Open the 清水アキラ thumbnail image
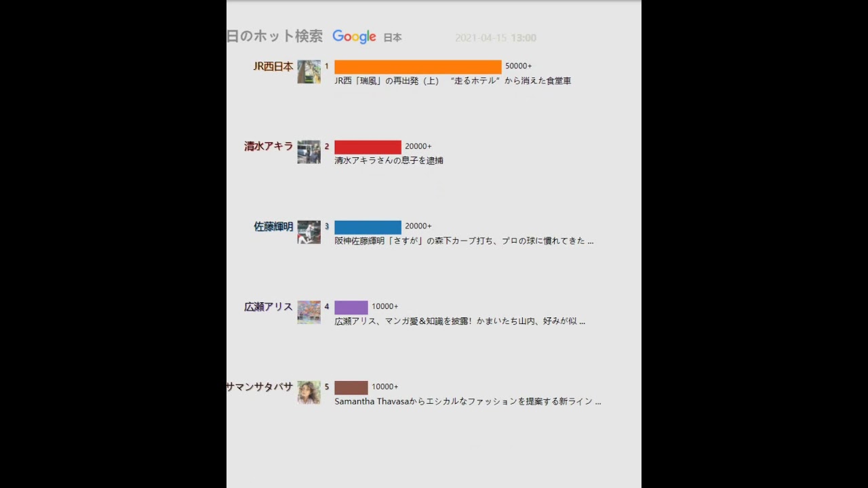Viewport: 868px width, 488px height. [309, 152]
